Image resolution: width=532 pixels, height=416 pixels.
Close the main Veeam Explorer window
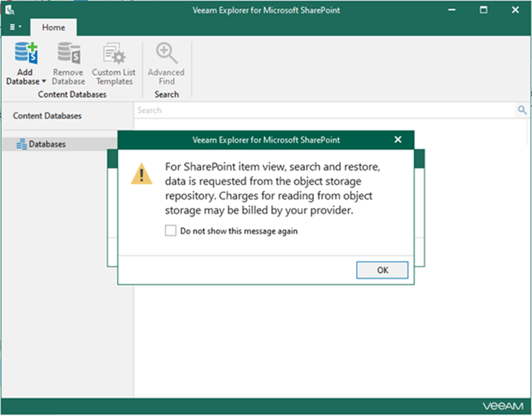click(x=515, y=10)
